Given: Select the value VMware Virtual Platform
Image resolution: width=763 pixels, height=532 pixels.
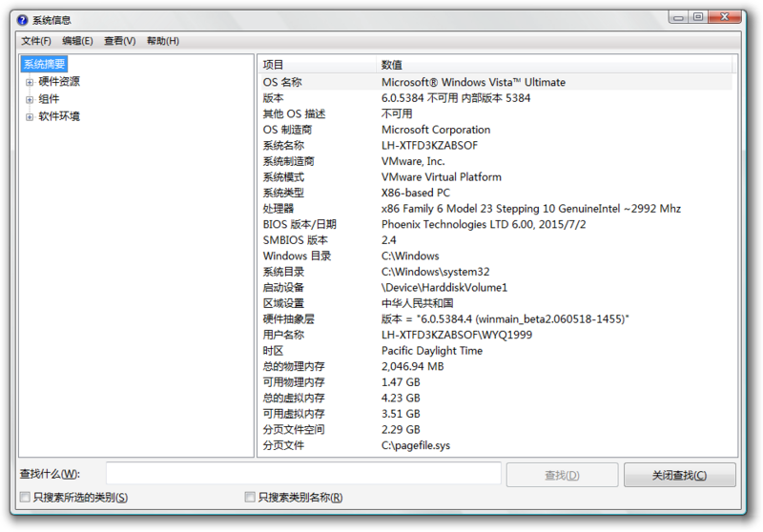Looking at the screenshot, I should pos(441,177).
